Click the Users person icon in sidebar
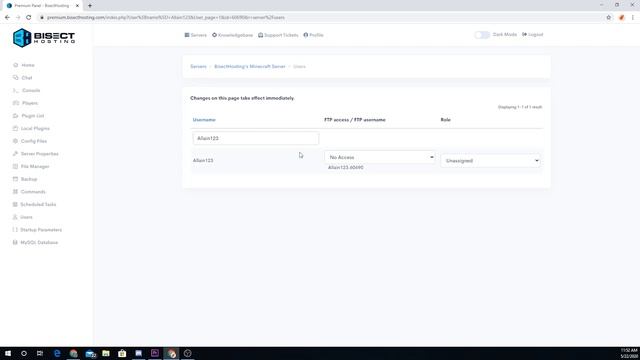Viewport: 640px width, 360px height. (16, 217)
